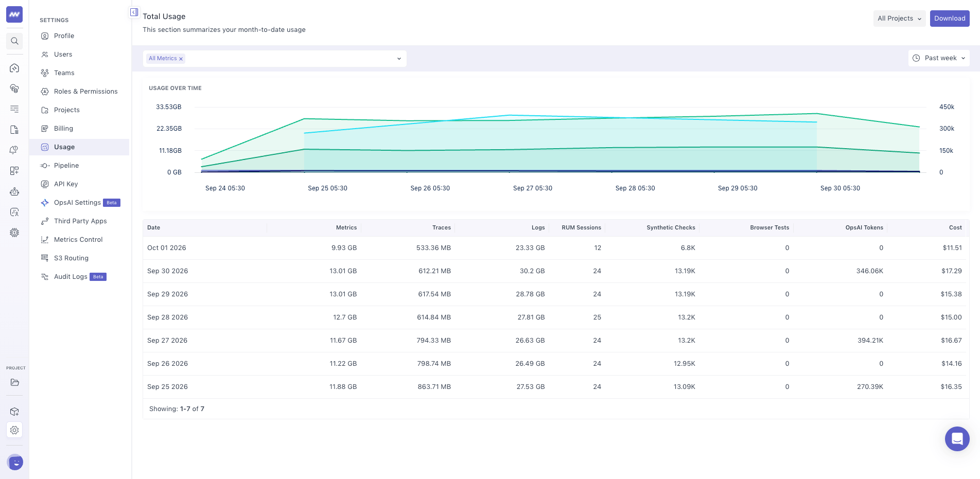Click the Date column header

tap(153, 227)
